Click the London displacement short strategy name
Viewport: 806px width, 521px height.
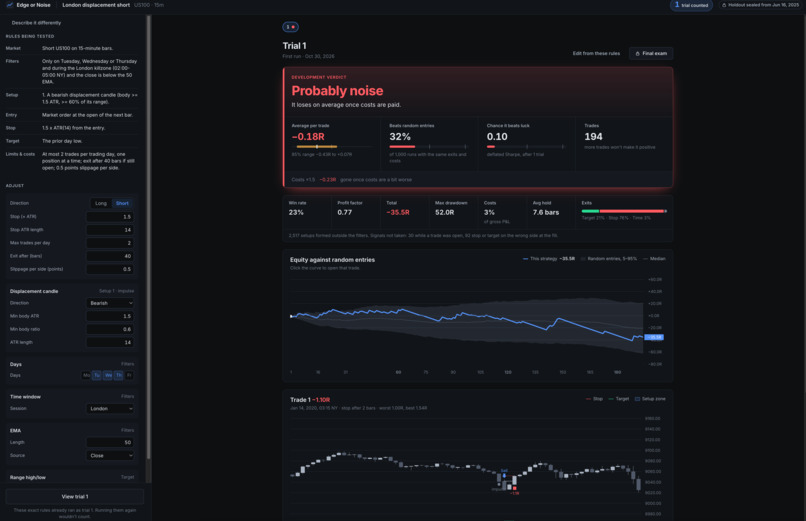pyautogui.click(x=96, y=5)
